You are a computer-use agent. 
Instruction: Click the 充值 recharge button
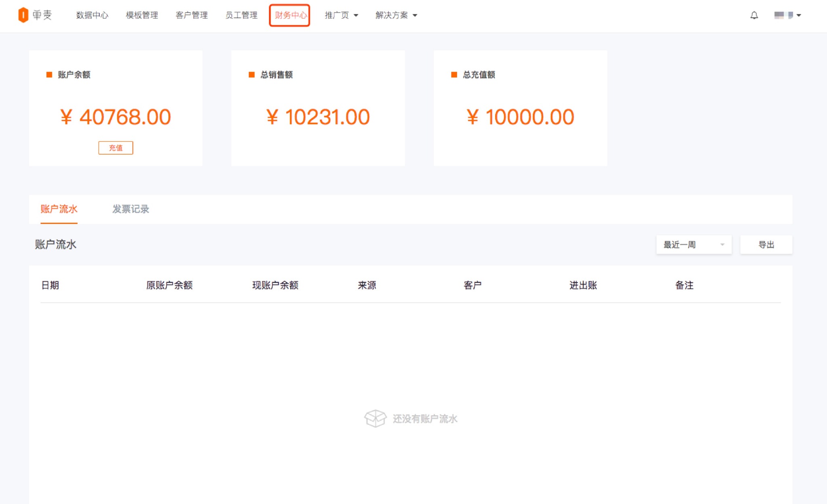pyautogui.click(x=116, y=148)
